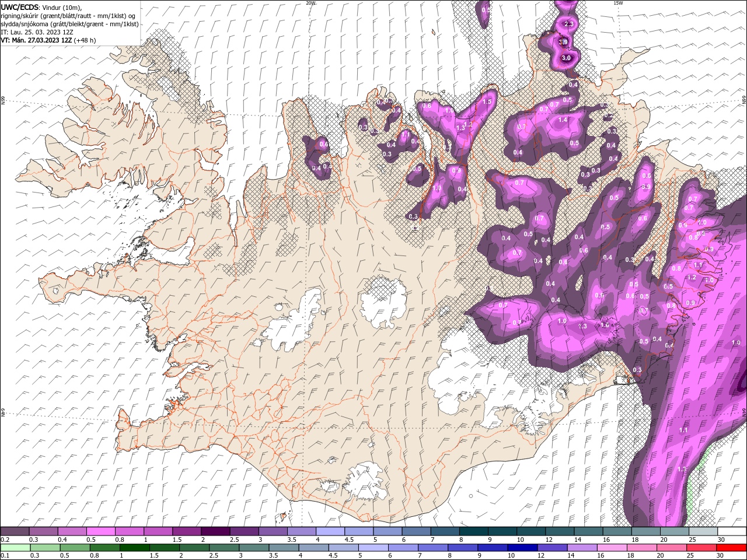Click the pale swatch between 25 and 30 in the top legend row
The width and height of the screenshot is (747, 560).
point(703,531)
